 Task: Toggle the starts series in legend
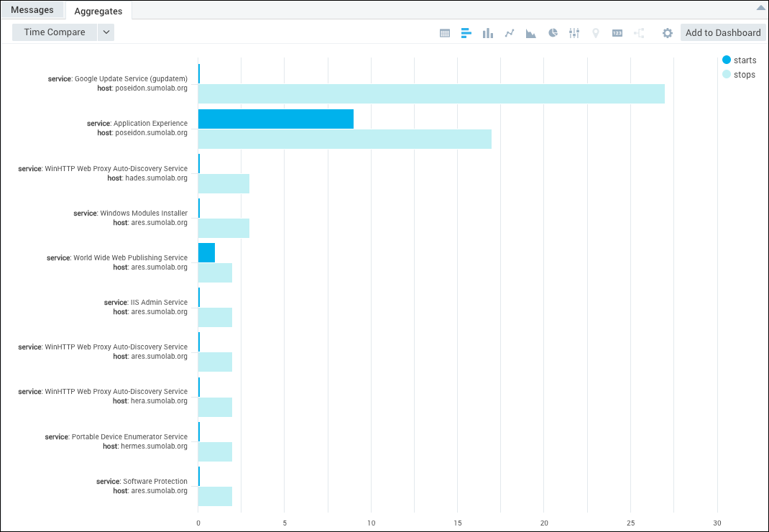(x=739, y=60)
